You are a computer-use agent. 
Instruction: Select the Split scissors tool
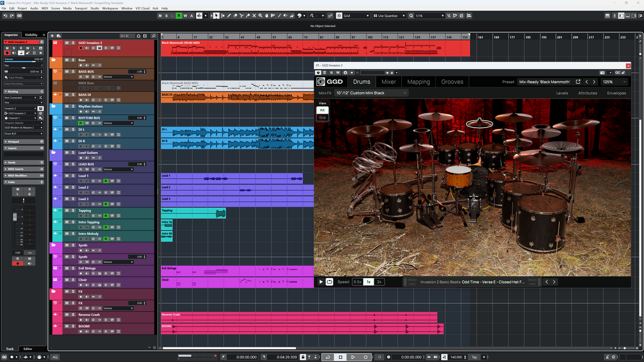click(x=241, y=16)
